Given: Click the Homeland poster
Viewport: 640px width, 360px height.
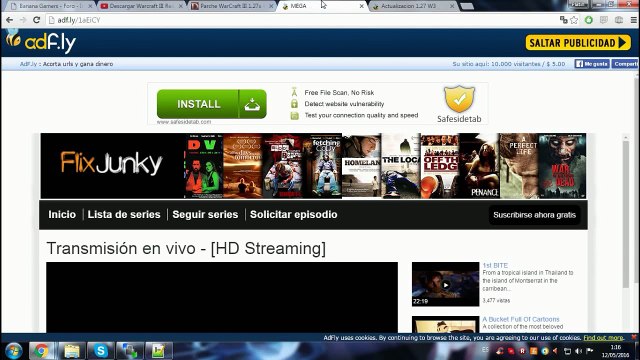Looking at the screenshot, I should coord(361,166).
